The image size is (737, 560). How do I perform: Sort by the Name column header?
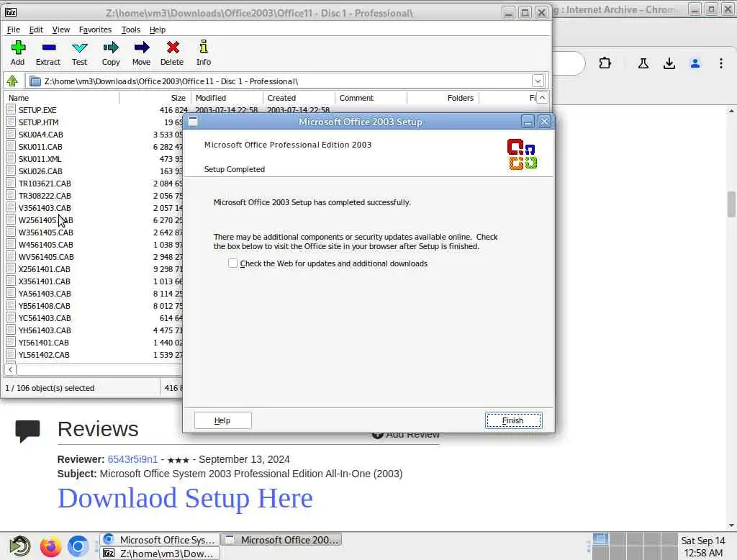[x=62, y=98]
